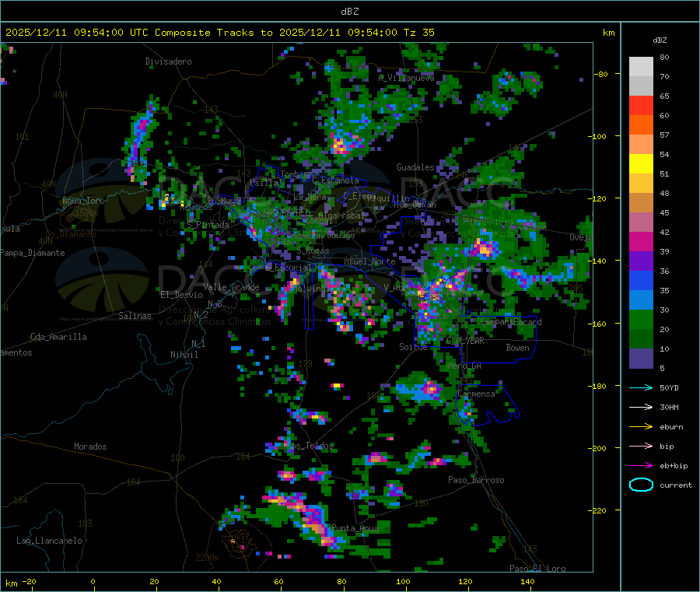Click the Cda_Amarilla place label
This screenshot has height=592, width=700.
[x=58, y=337]
